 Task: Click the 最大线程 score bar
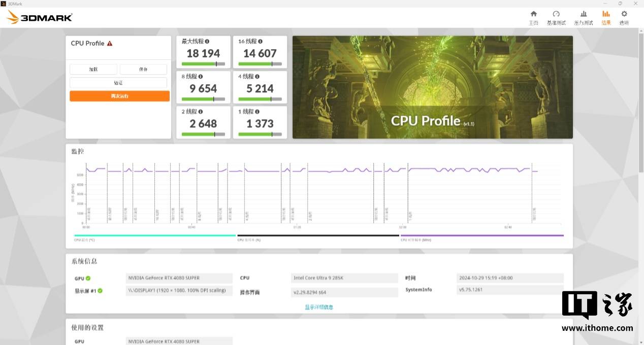pos(203,64)
